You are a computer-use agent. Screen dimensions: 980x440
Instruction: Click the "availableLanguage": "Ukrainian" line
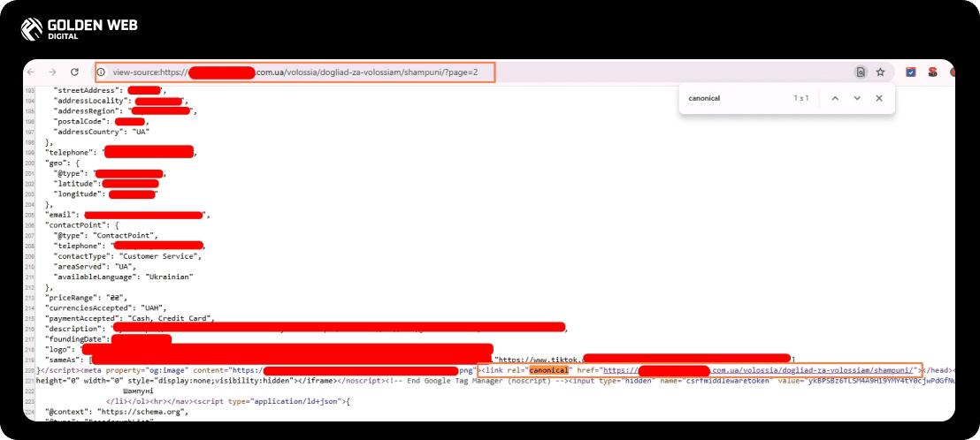tap(124, 277)
